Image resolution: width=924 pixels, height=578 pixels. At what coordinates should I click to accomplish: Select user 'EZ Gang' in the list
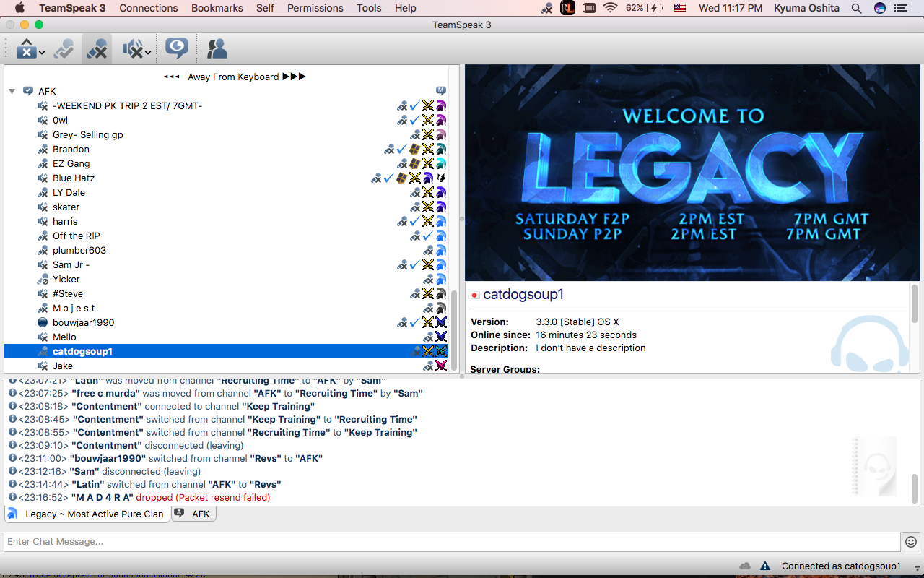click(x=71, y=163)
